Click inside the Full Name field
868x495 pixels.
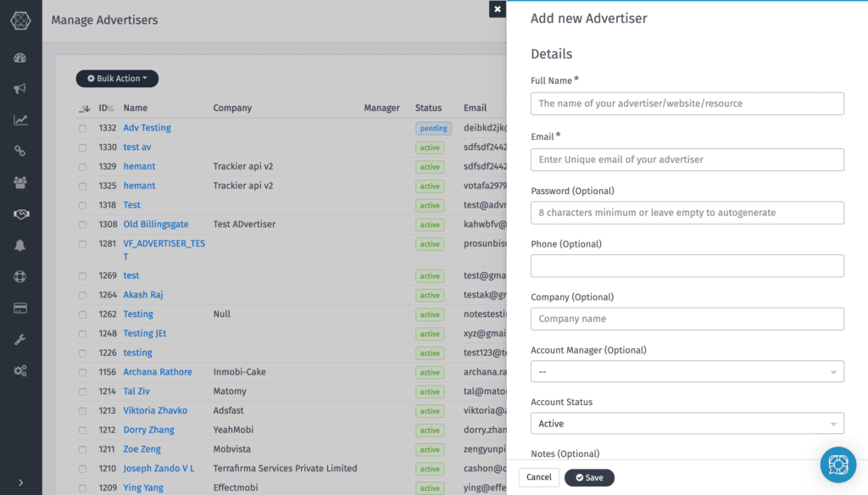click(x=687, y=103)
